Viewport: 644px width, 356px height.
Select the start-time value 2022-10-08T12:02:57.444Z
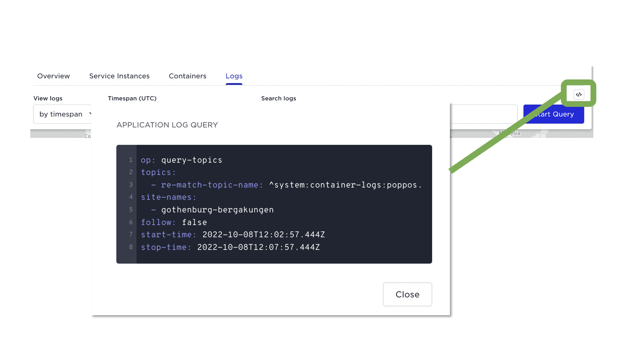tap(263, 235)
